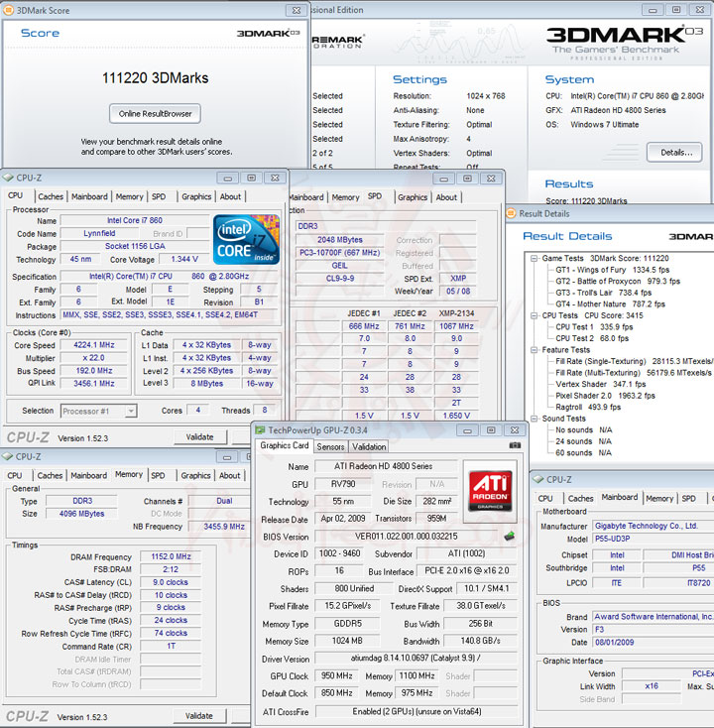Click the Details... button under System
The height and width of the screenshot is (728, 714).
[674, 153]
